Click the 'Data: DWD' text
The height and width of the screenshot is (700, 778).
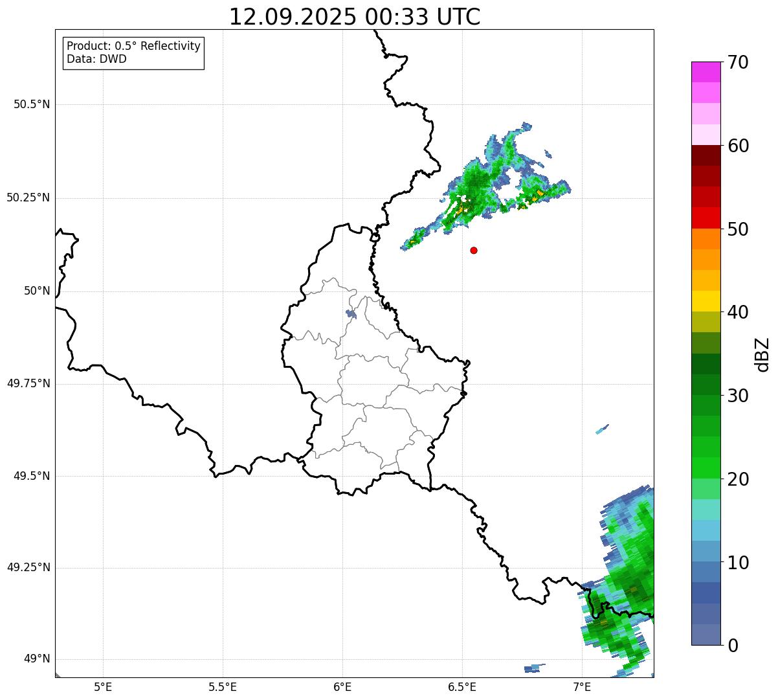pos(96,59)
